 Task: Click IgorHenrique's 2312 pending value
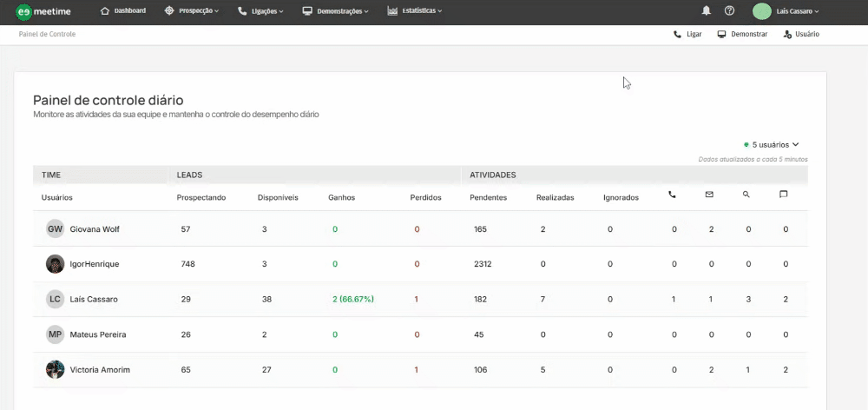(483, 264)
